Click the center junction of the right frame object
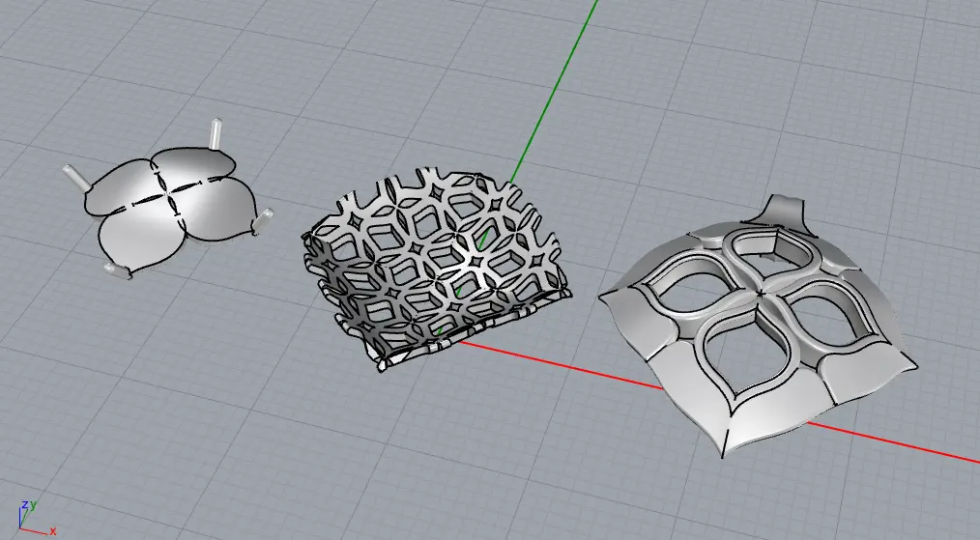This screenshot has width=980, height=540. 763,292
